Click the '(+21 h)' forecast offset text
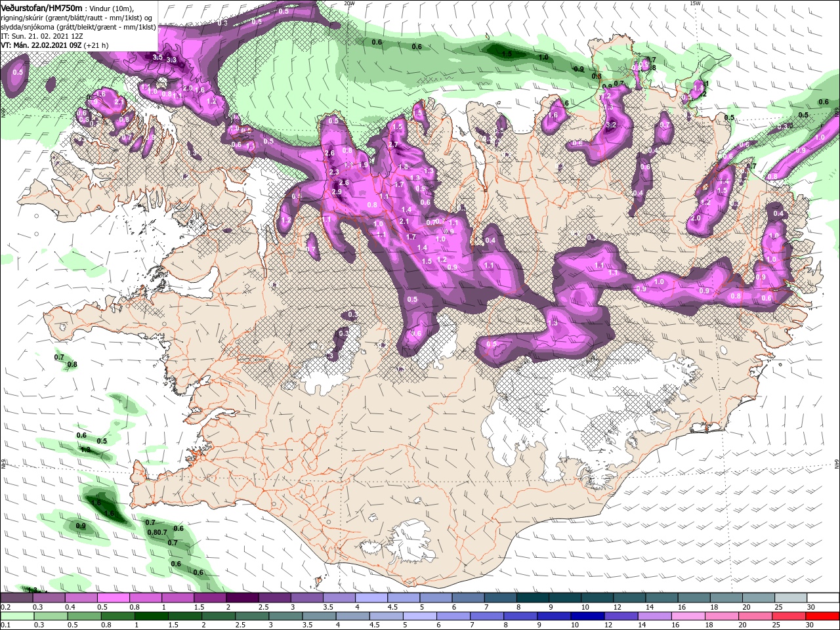This screenshot has height=630, width=840. (96, 45)
